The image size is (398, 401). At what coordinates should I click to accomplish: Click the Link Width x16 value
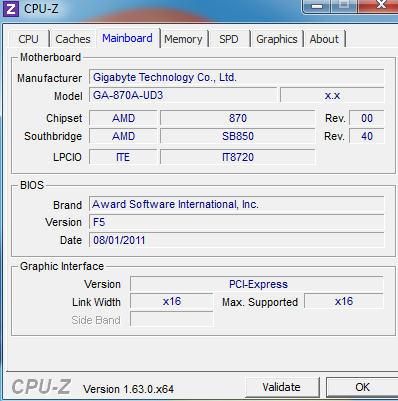pyautogui.click(x=172, y=301)
